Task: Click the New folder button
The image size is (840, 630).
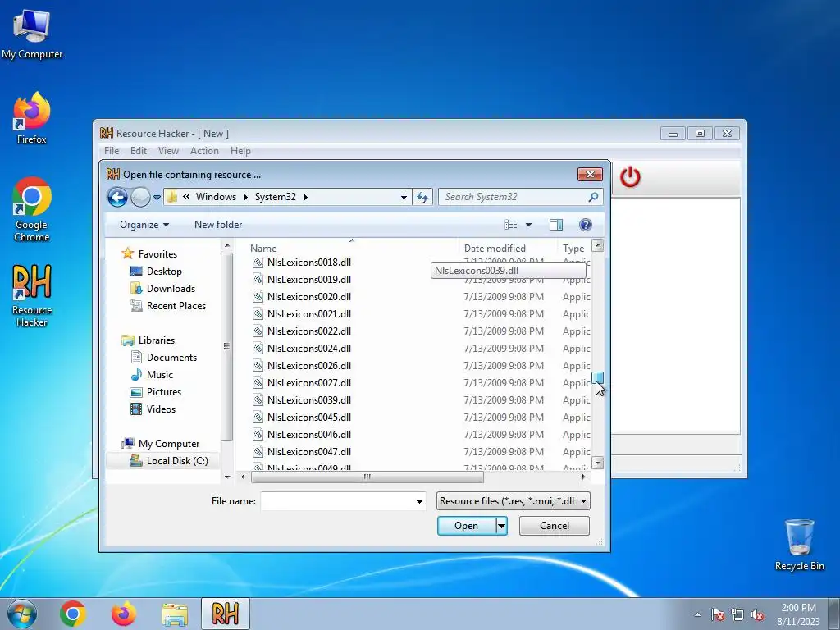Action: (x=218, y=225)
